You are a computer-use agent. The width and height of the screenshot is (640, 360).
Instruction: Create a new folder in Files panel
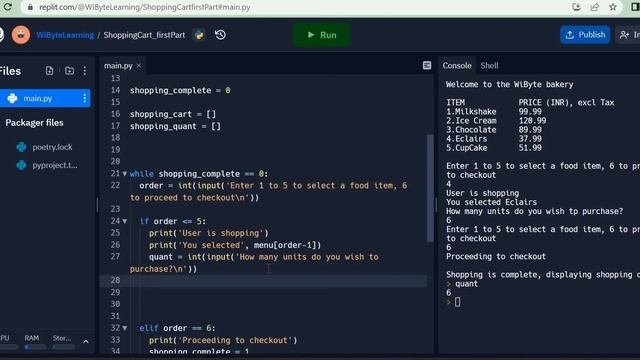click(69, 71)
